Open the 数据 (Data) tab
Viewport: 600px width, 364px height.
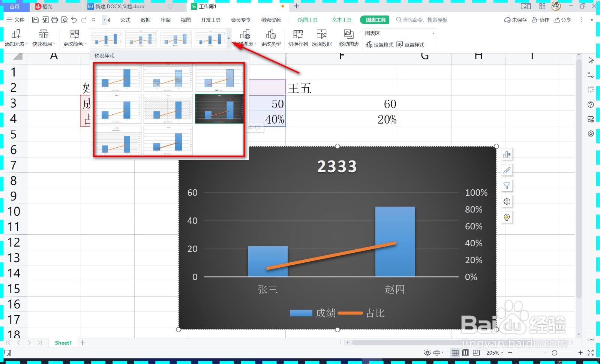[x=145, y=20]
